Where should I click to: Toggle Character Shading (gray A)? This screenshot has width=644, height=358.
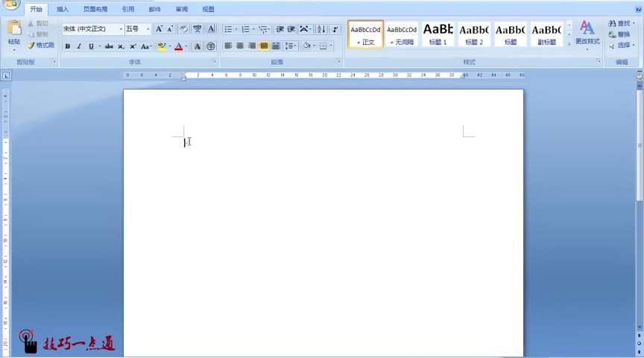pyautogui.click(x=197, y=46)
